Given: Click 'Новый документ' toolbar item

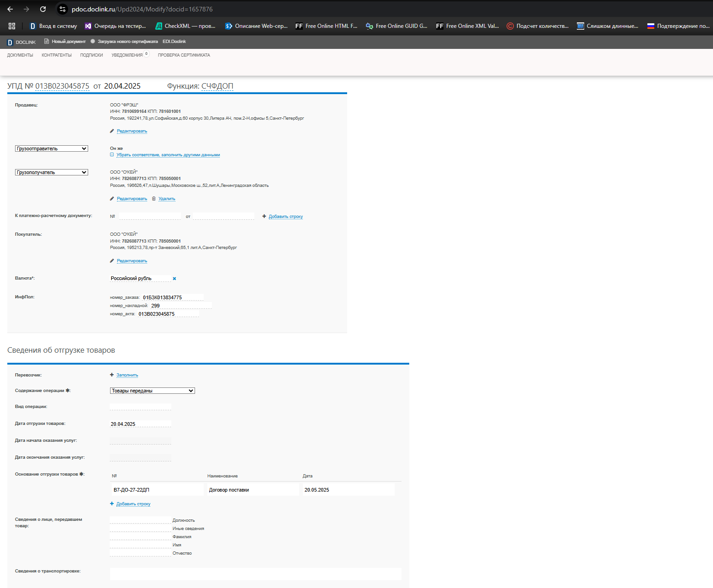Looking at the screenshot, I should [x=65, y=42].
